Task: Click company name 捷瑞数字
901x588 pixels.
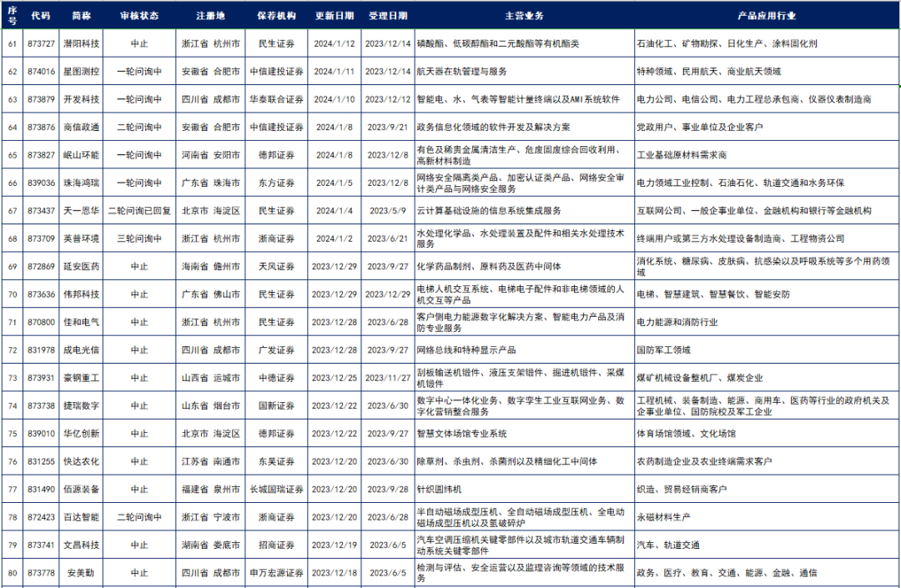Action: tap(82, 405)
